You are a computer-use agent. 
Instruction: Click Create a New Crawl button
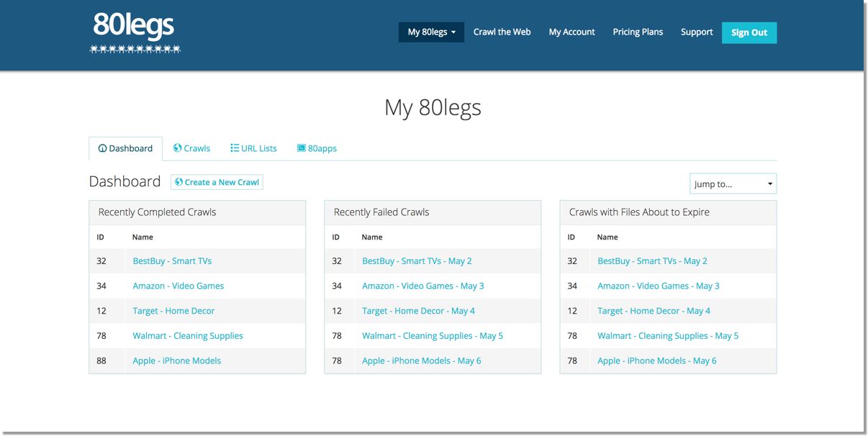[217, 182]
